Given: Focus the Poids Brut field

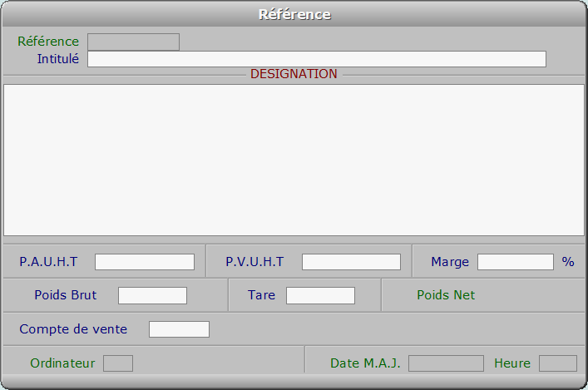Looking at the screenshot, I should pyautogui.click(x=152, y=295).
